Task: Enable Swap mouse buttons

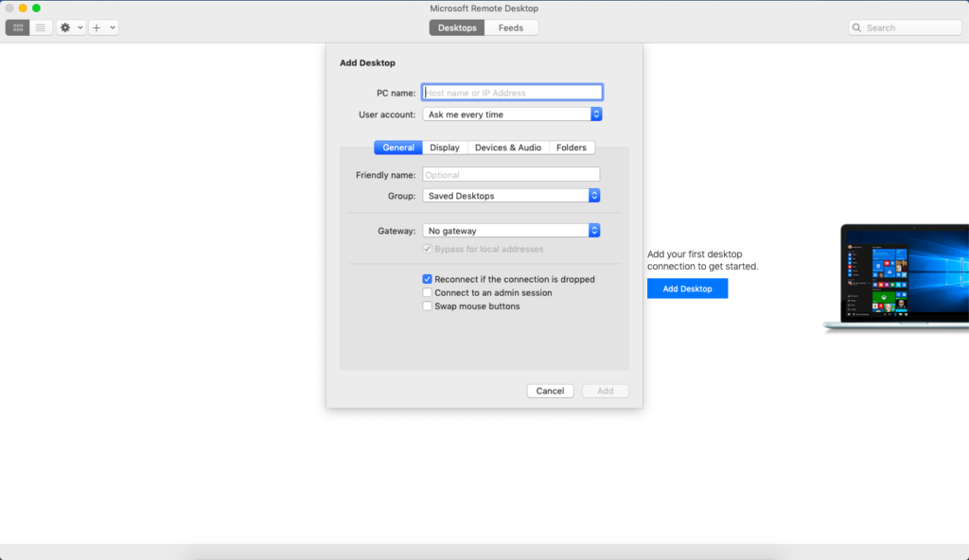Action: pyautogui.click(x=427, y=306)
